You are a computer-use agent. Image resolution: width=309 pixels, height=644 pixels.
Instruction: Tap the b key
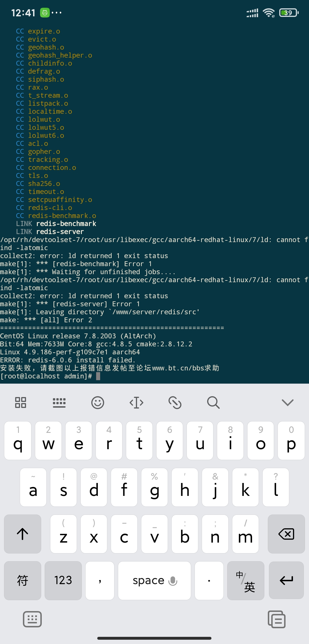[185, 534]
